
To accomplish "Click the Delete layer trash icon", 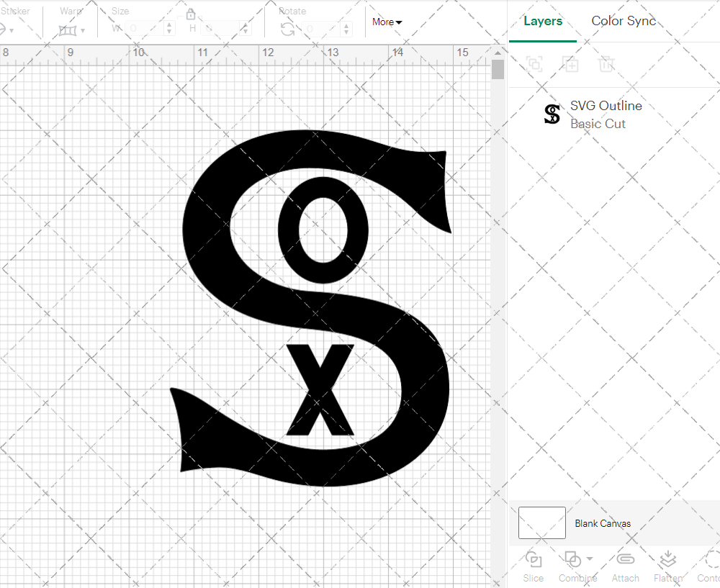I will pos(606,64).
